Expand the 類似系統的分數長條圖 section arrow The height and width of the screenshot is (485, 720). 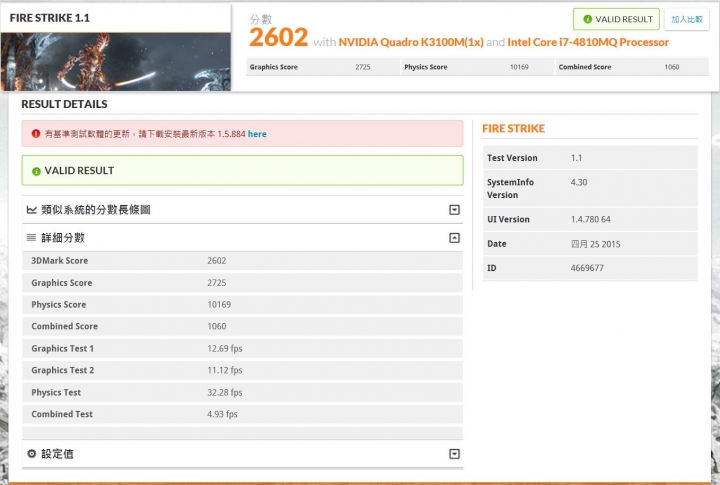(454, 210)
